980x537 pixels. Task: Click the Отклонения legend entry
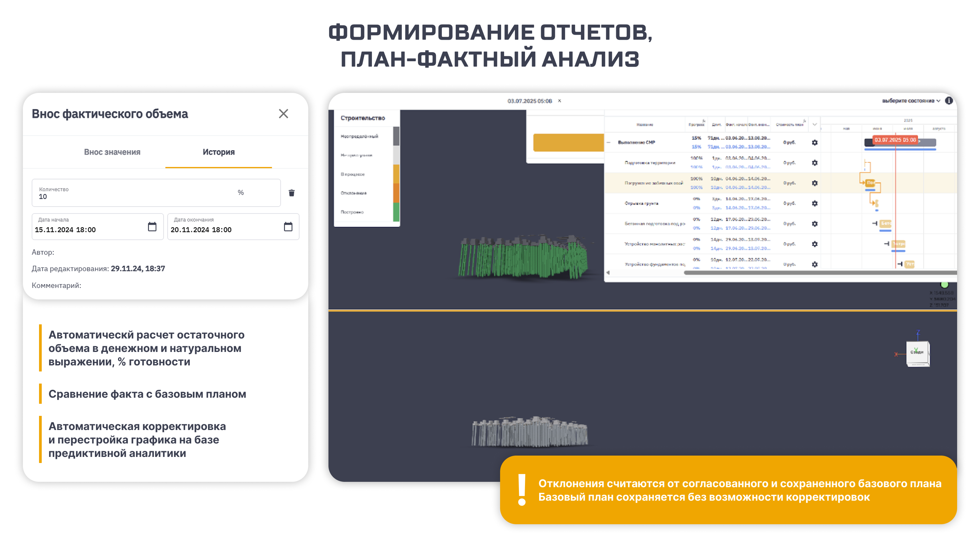[x=353, y=193]
